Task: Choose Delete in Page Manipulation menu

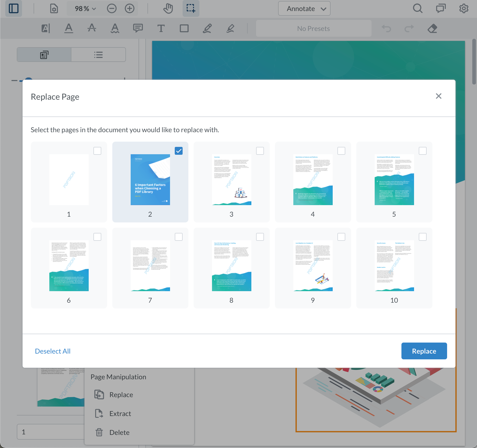Action: coord(119,432)
